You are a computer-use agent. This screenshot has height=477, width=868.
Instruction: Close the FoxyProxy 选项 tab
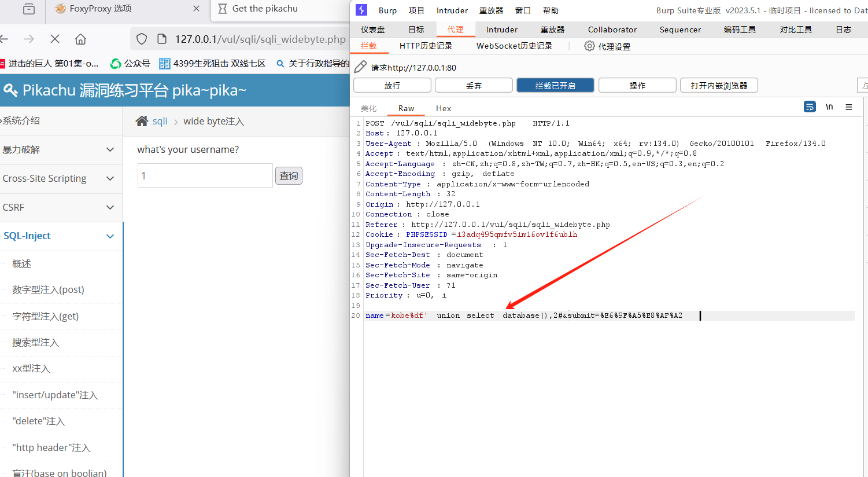[x=196, y=9]
